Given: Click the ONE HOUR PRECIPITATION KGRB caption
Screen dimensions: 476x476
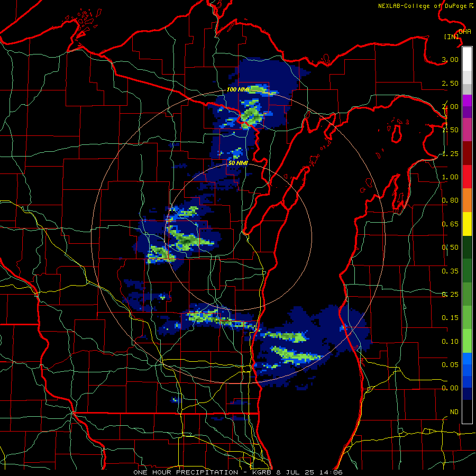Looking at the screenshot, I should click(238, 472).
